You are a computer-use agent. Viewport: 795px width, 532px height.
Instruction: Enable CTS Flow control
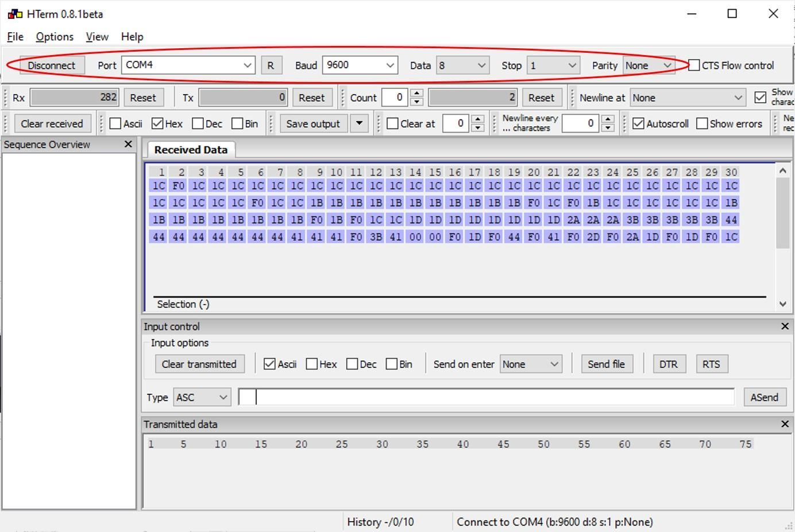pyautogui.click(x=693, y=65)
